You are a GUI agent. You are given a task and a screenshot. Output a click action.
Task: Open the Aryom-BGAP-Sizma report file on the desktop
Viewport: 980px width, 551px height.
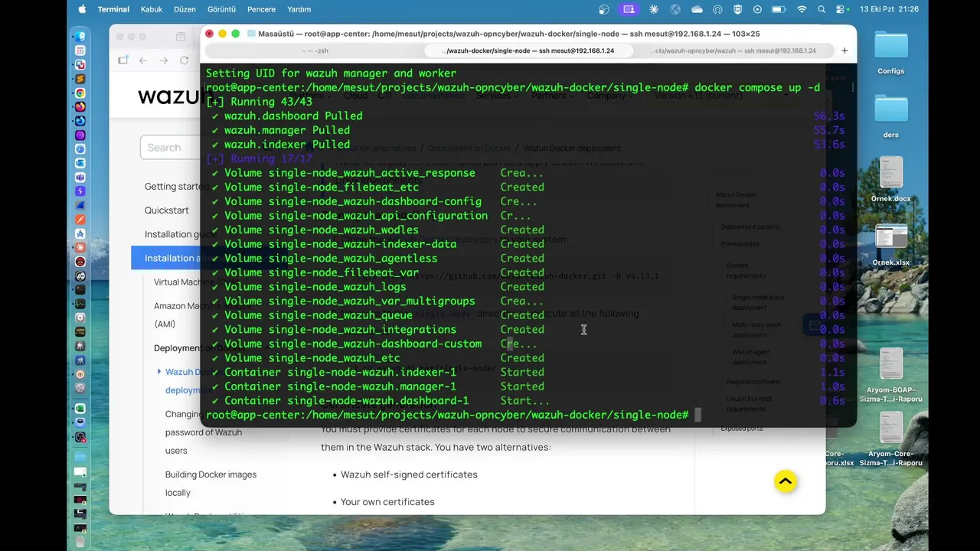[891, 375]
